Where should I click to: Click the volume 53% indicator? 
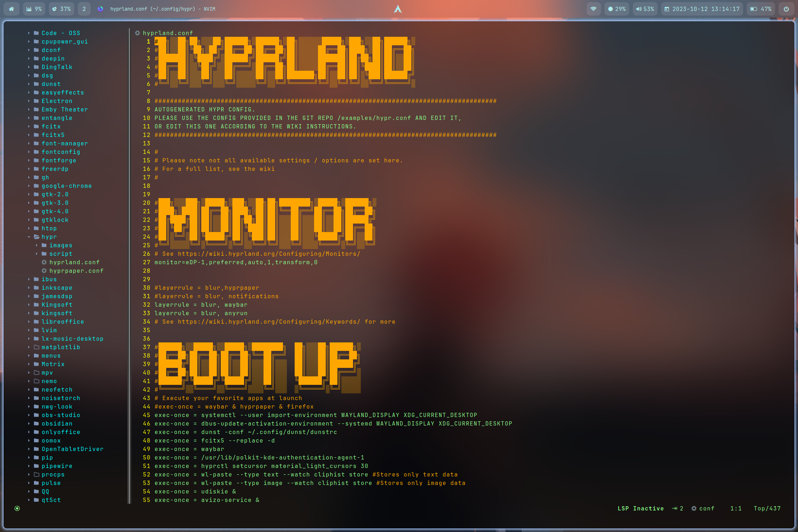coord(645,9)
